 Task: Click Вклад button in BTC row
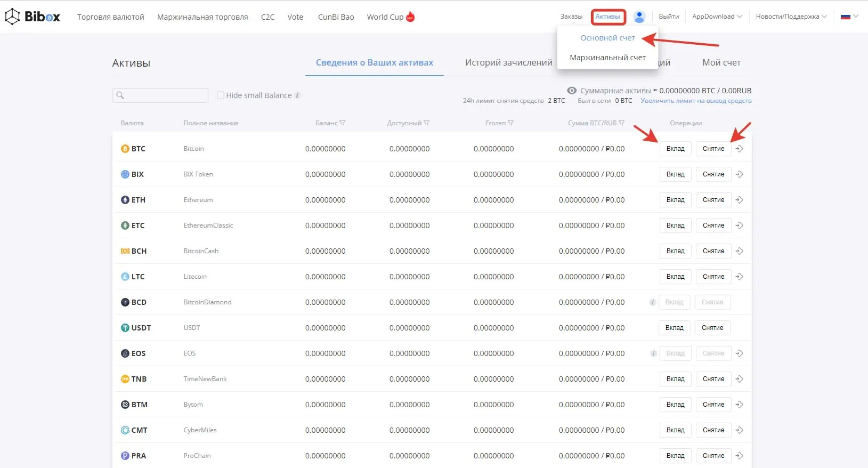(x=675, y=149)
